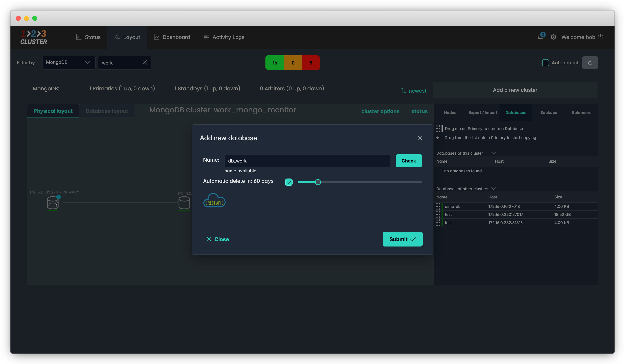Screen dimensions: 625x364
Task: Click drag handle of dima_db row
Action: click(438, 206)
